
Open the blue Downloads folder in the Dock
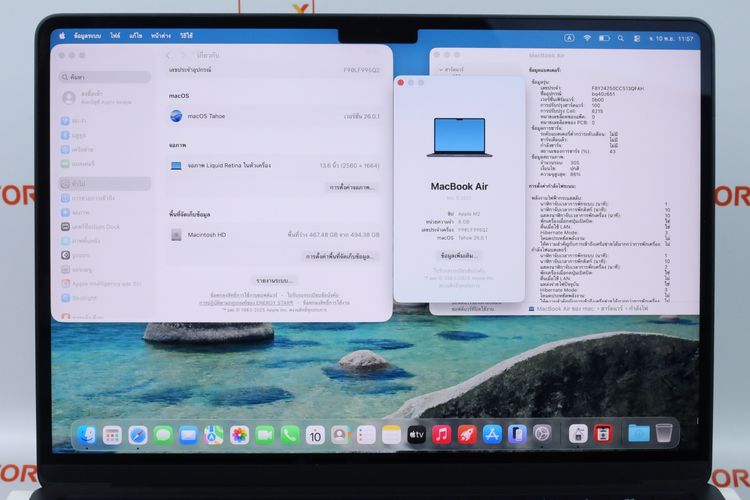click(x=639, y=433)
